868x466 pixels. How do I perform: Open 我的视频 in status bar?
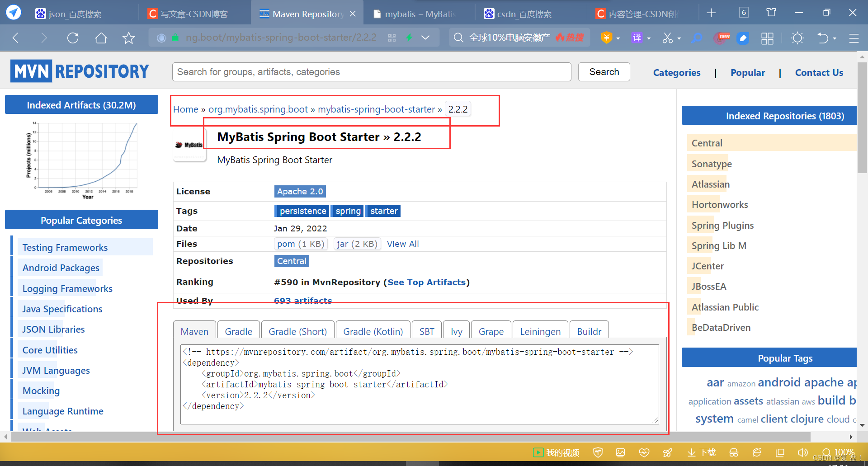click(557, 452)
